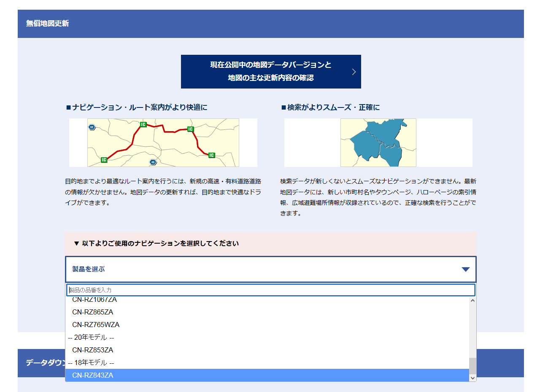Click the chevron arrow on the version button
The image size is (540, 392).
click(354, 72)
